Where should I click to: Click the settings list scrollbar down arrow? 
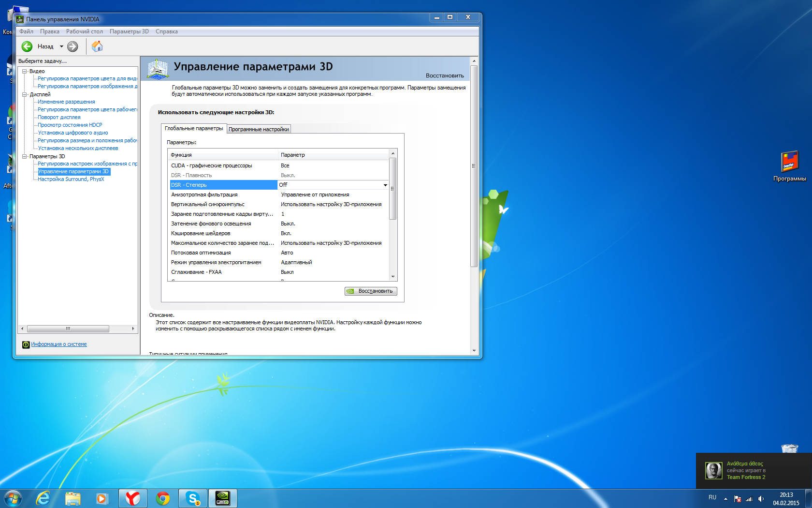click(393, 277)
